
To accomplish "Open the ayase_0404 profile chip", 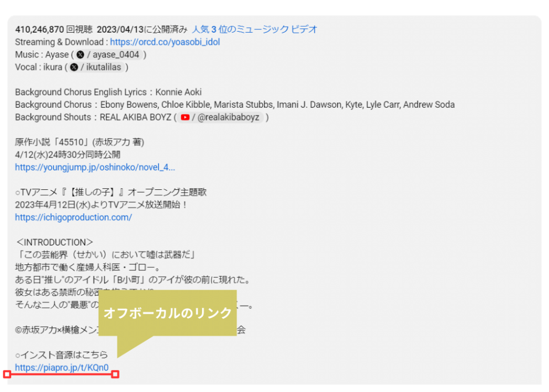I will coord(108,55).
